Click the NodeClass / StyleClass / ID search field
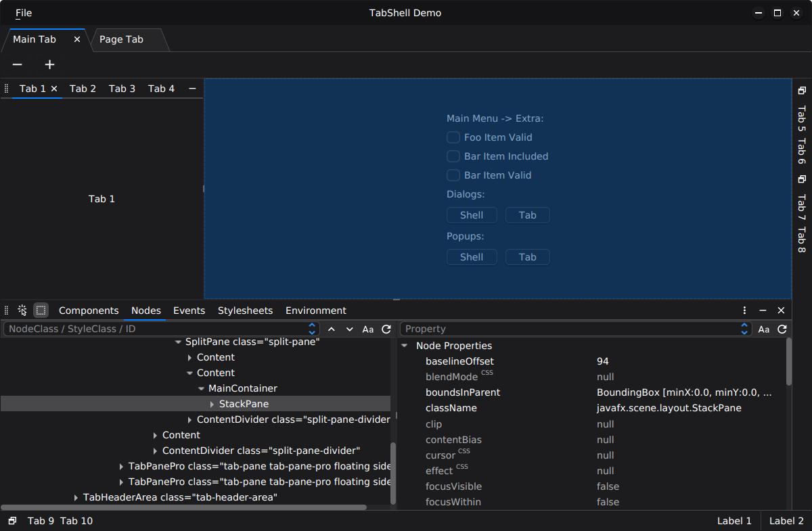This screenshot has height=531, width=812. (x=156, y=329)
